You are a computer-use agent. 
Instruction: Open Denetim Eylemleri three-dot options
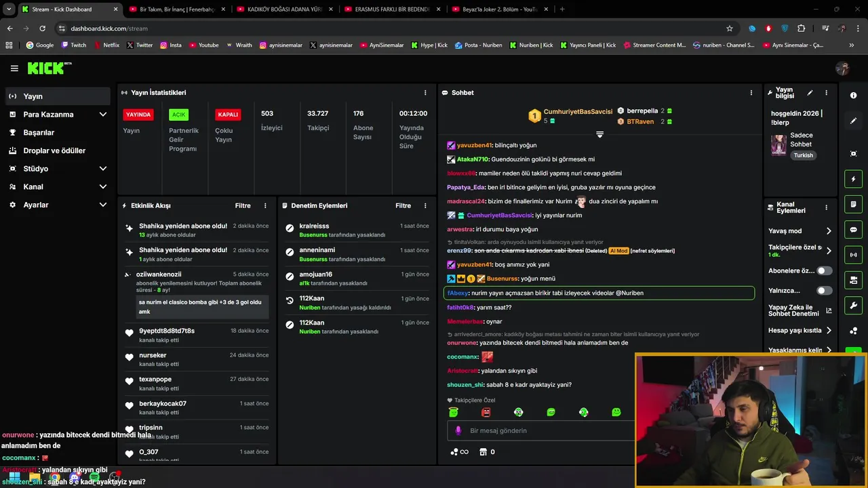pyautogui.click(x=425, y=206)
